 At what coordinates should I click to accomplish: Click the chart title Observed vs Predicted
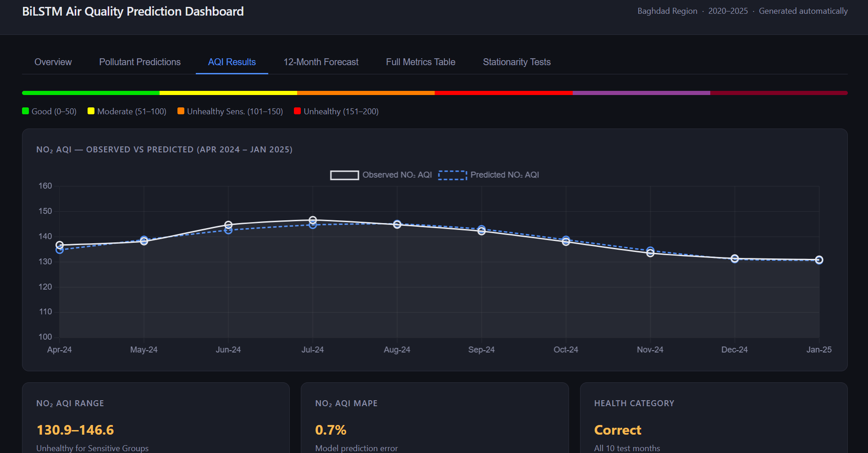[x=164, y=150]
